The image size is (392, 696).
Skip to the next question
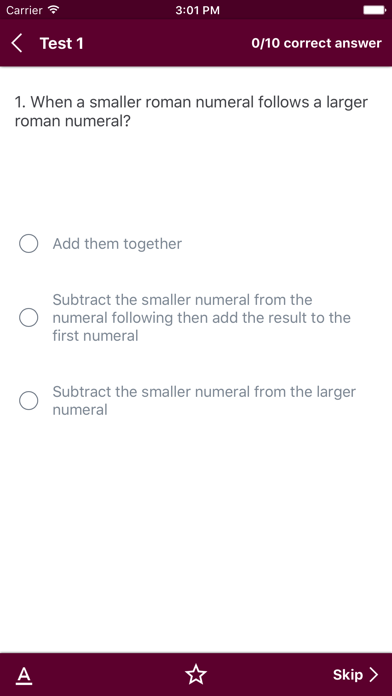pyautogui.click(x=356, y=675)
